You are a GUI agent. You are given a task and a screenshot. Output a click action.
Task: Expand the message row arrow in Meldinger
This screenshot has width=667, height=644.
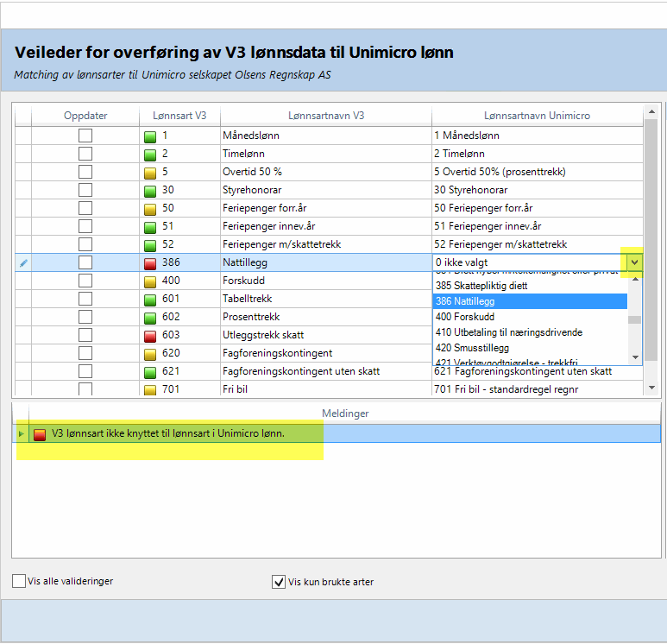(x=22, y=433)
